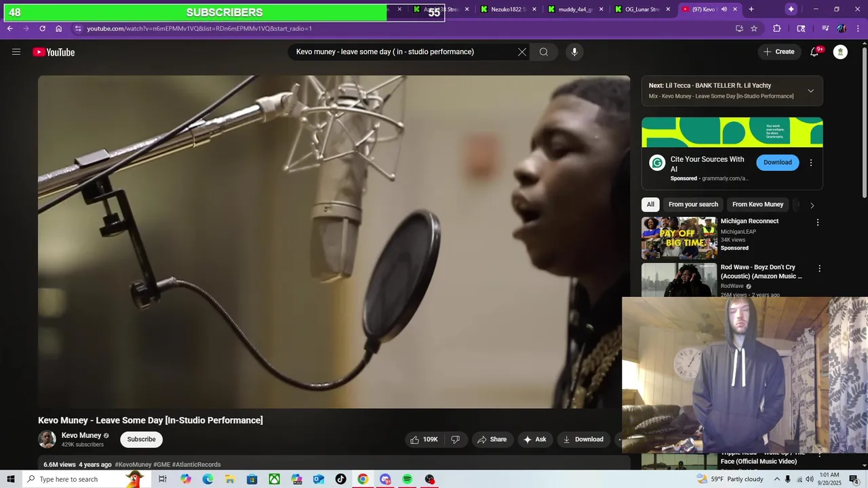The image size is (868, 488).
Task: Open TikTok from the taskbar
Action: 340,479
